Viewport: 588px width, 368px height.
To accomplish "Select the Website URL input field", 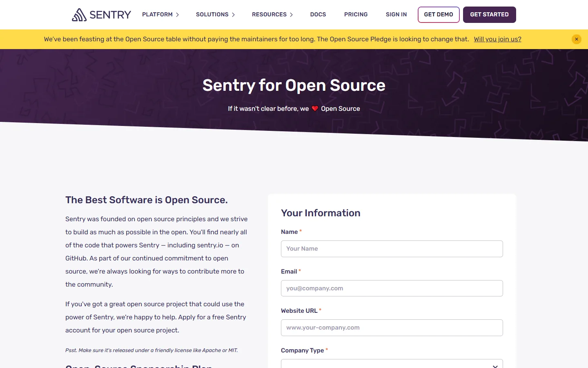I will [392, 328].
